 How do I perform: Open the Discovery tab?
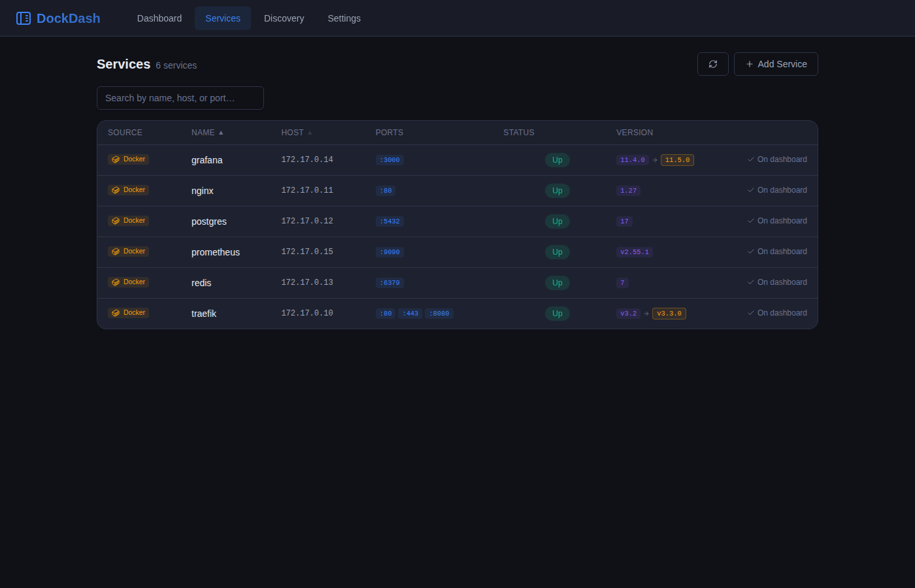pyautogui.click(x=284, y=18)
